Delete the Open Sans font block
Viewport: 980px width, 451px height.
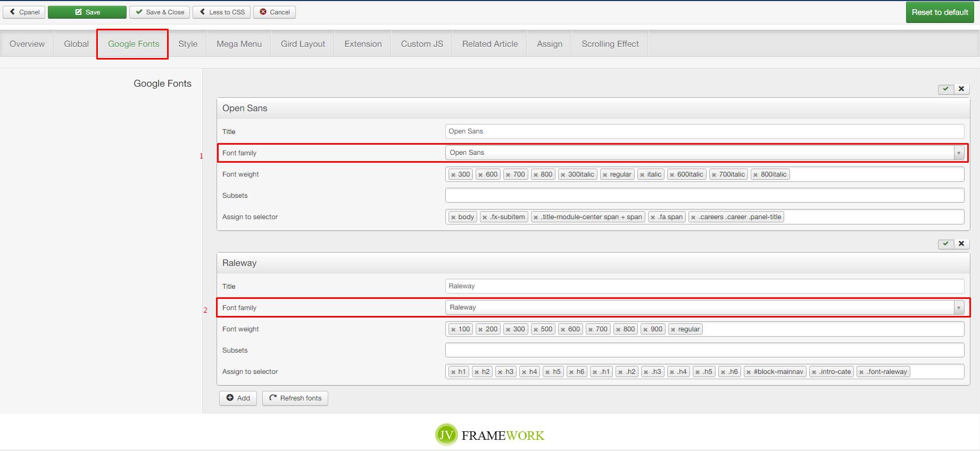click(961, 89)
